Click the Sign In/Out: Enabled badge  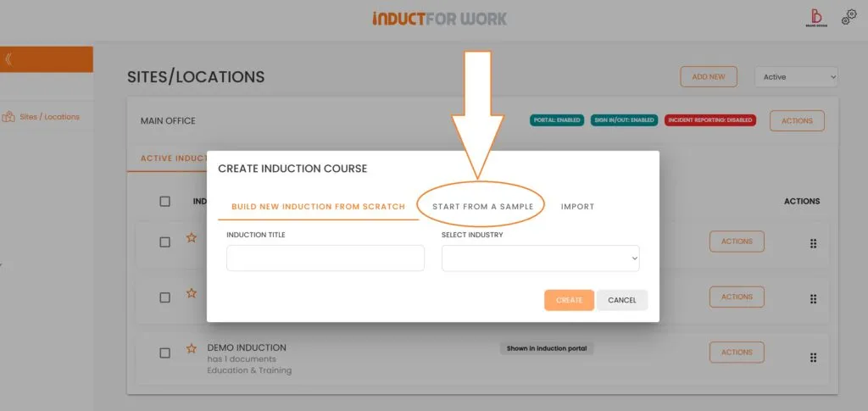coord(625,120)
